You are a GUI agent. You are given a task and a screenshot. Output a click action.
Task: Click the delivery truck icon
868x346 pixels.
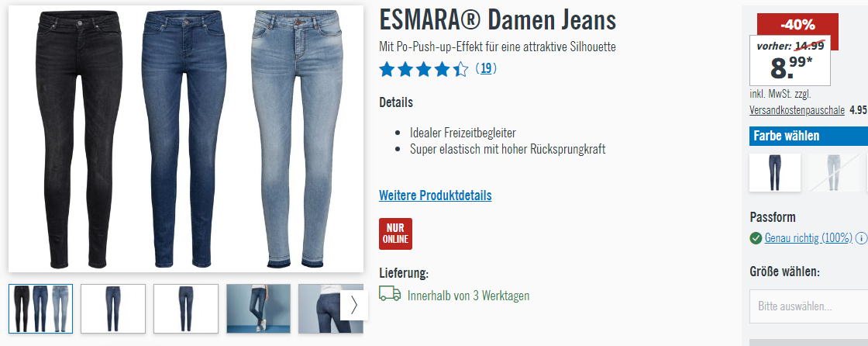[390, 294]
